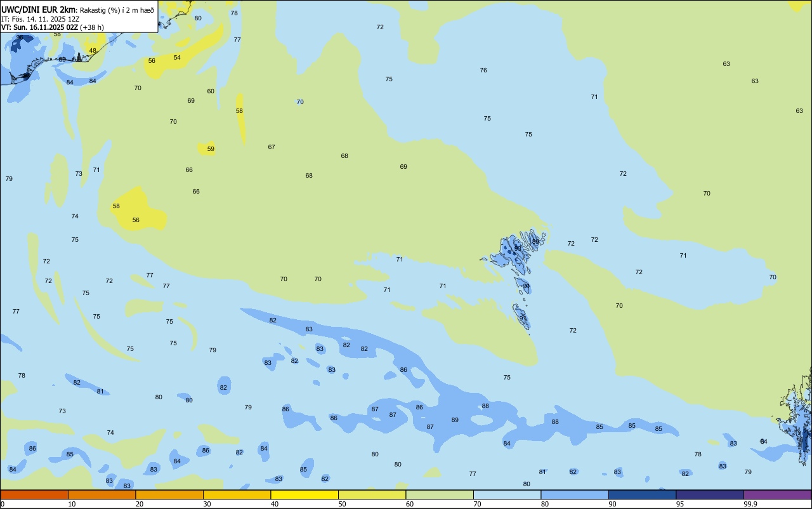Click the legend tick label "10"
812x509 pixels.
click(x=72, y=504)
